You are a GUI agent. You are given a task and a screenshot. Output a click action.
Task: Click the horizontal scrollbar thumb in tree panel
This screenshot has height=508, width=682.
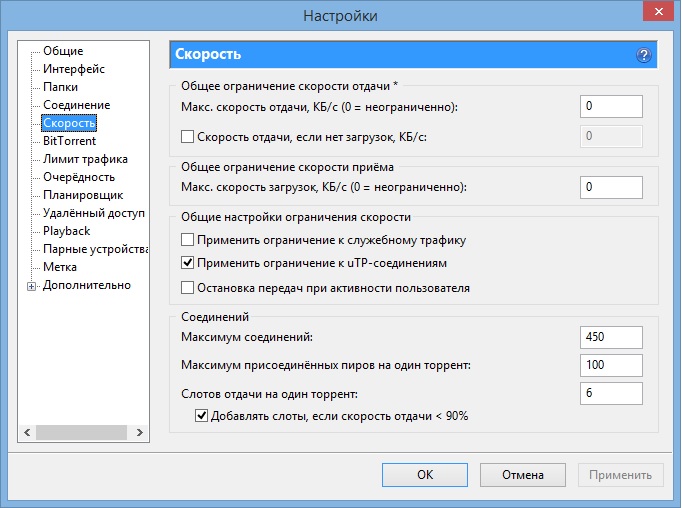(81, 432)
